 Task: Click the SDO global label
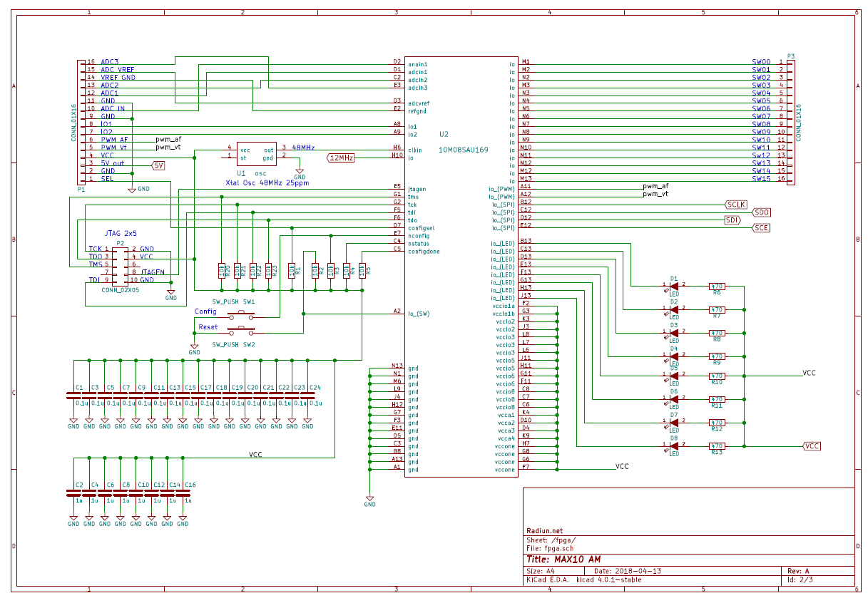(761, 212)
